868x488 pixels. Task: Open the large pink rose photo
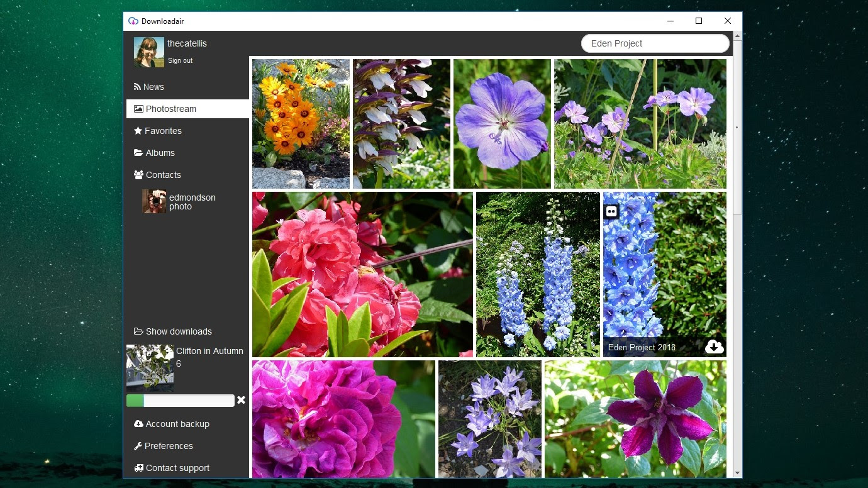coord(362,274)
